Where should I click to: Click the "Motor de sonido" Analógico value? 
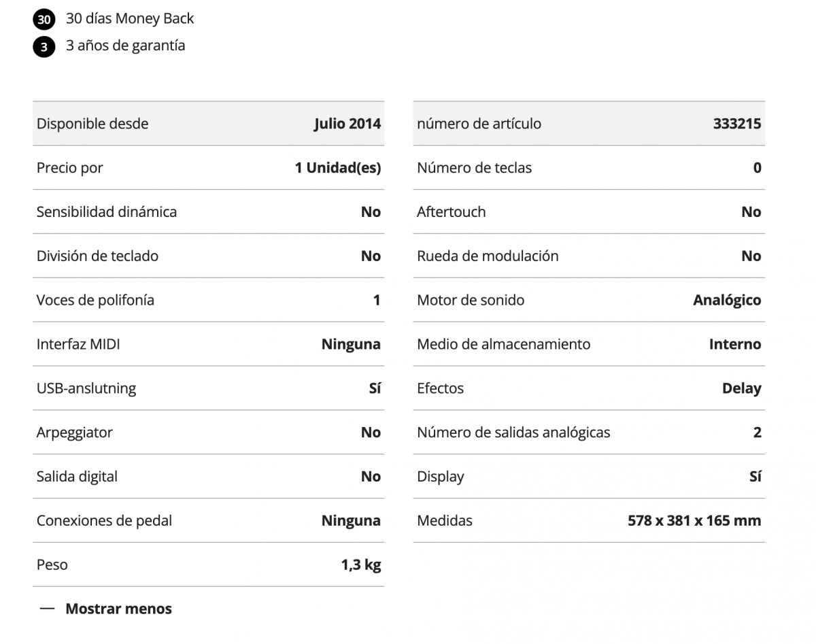[x=726, y=300]
